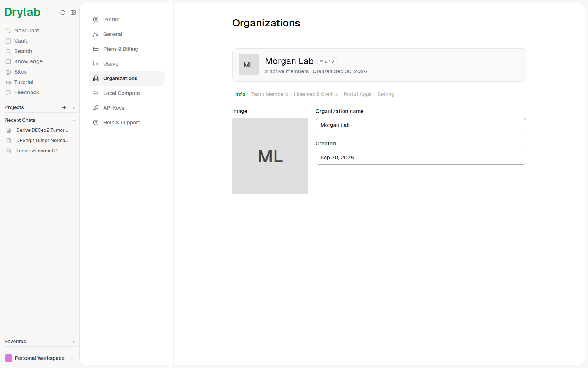
Task: Collapse the sidebar with the panel icon
Action: [x=73, y=13]
